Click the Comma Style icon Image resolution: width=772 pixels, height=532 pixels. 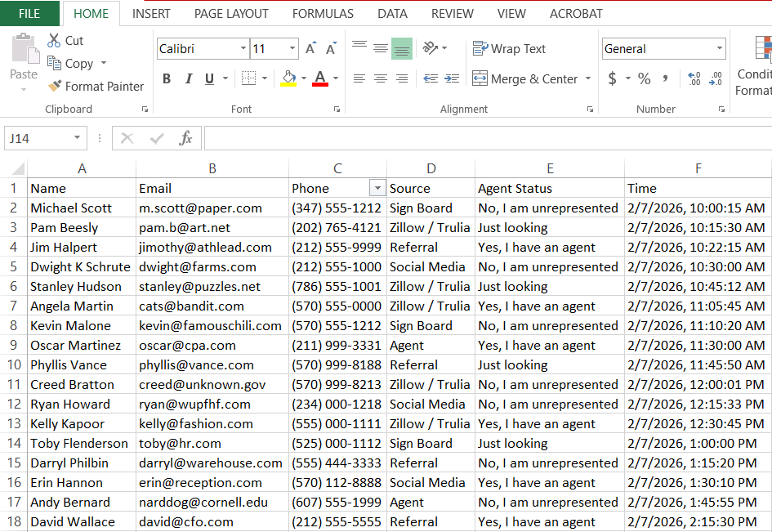pos(665,78)
